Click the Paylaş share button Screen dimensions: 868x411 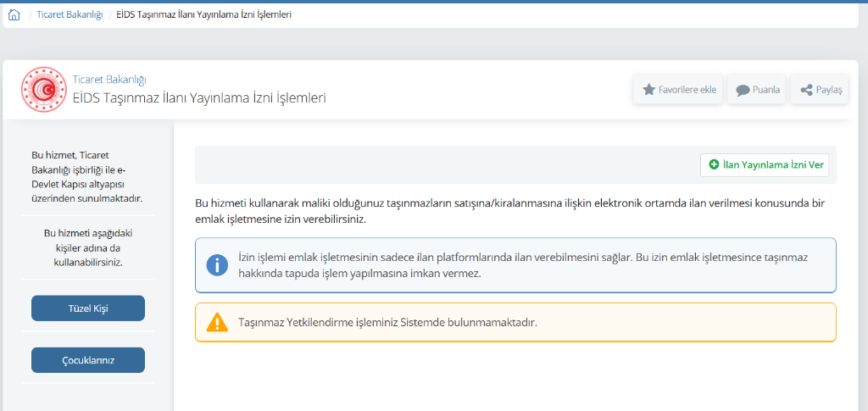(x=821, y=90)
